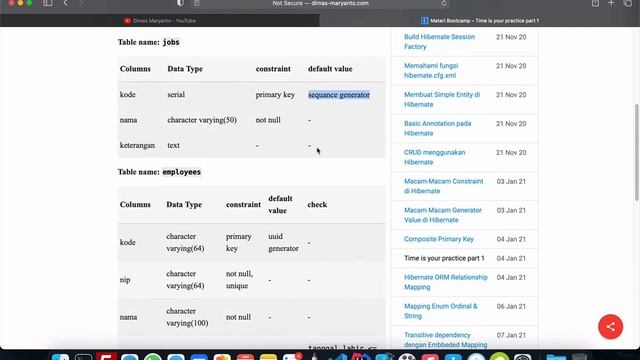Viewport: 640px width, 360px height.
Task: Go forward with the forward arrow
Action: point(81,3)
